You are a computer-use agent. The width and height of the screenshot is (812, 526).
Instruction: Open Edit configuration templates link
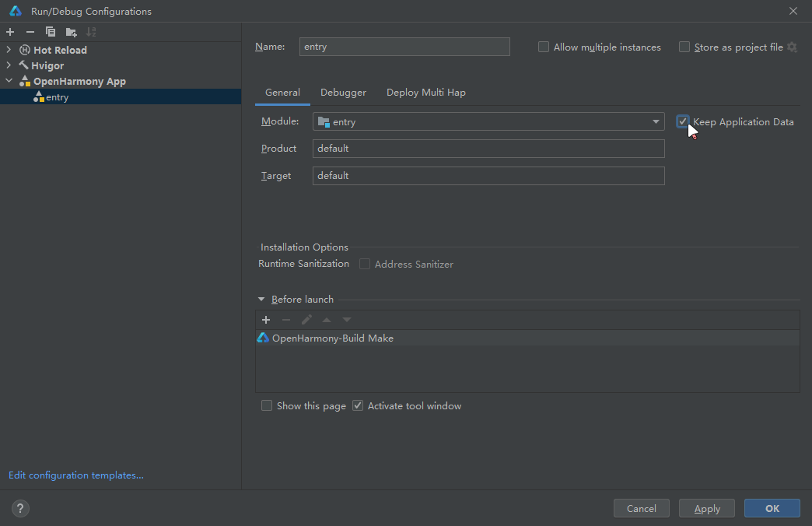coord(76,475)
